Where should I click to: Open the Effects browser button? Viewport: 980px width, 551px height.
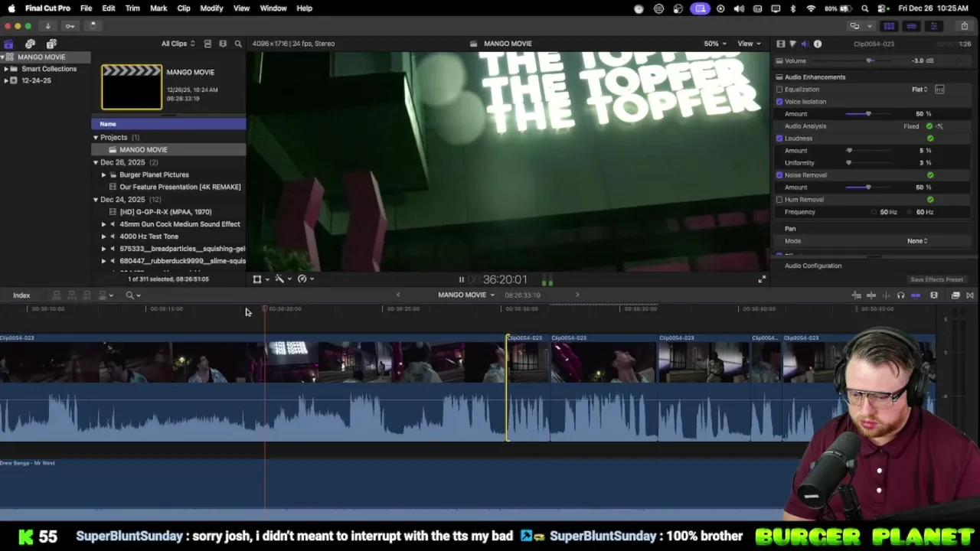pyautogui.click(x=955, y=295)
